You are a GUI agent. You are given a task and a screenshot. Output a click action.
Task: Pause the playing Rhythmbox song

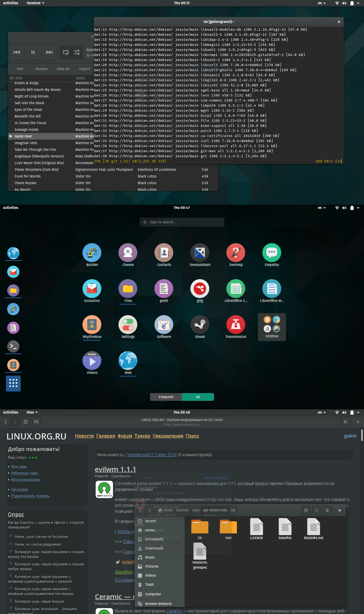point(33,52)
